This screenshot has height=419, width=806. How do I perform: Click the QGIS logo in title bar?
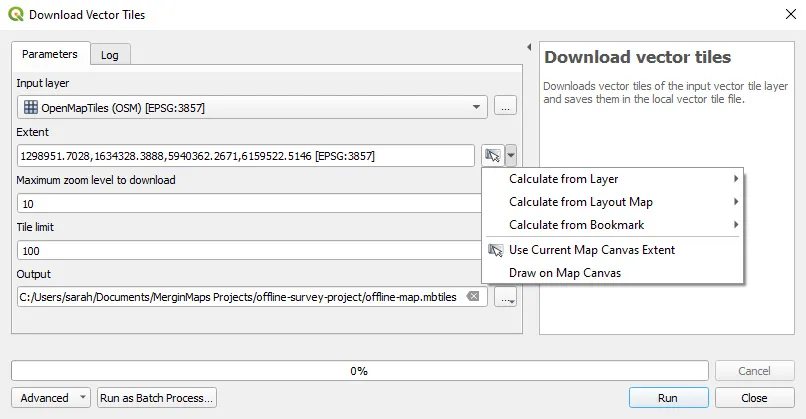[x=16, y=14]
